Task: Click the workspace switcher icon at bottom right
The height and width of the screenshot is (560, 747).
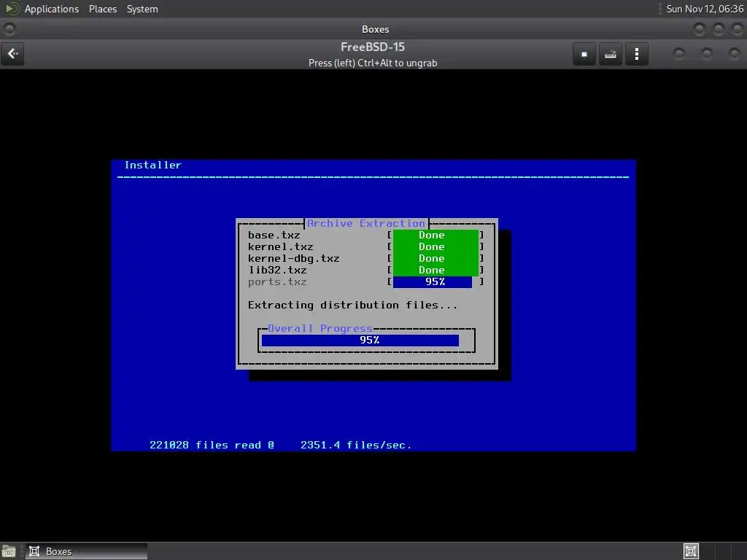Action: click(x=691, y=551)
